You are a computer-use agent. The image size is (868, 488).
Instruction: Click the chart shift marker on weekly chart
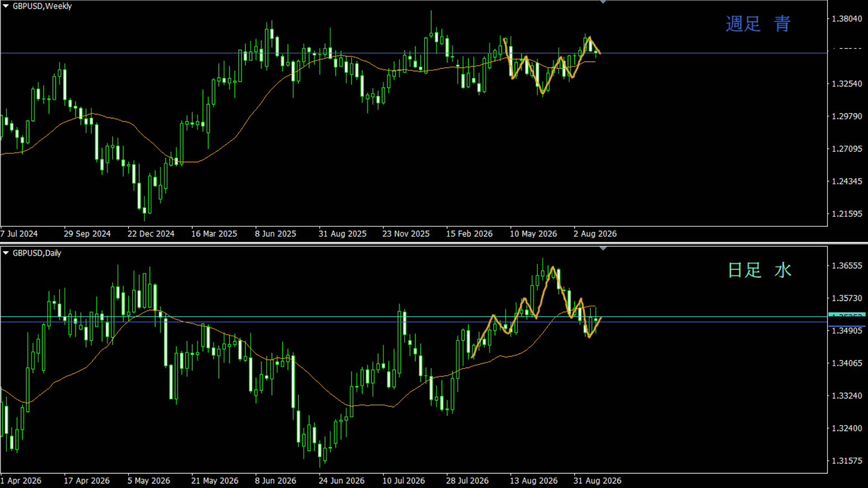coord(603,2)
